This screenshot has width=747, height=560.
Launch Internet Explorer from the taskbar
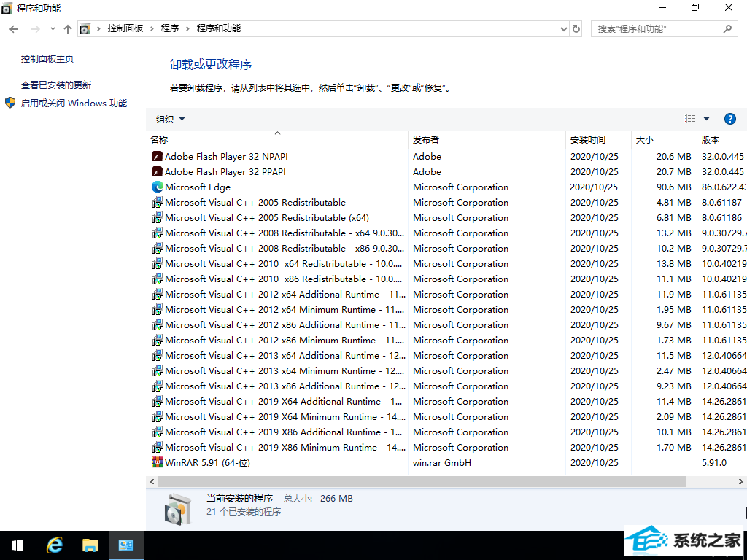coord(54,545)
